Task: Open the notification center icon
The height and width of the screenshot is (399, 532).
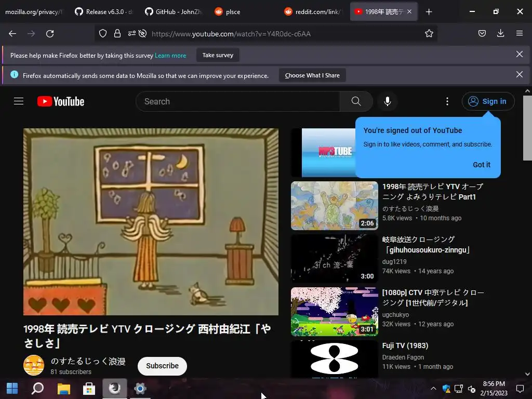Action: tap(520, 389)
